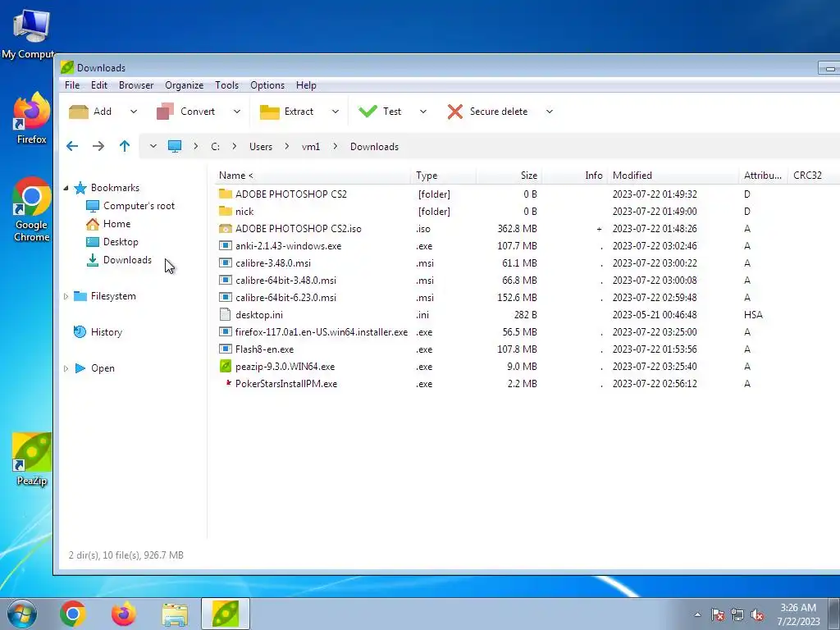
Task: Click the Chrome icon on the taskbar
Action: [73, 614]
